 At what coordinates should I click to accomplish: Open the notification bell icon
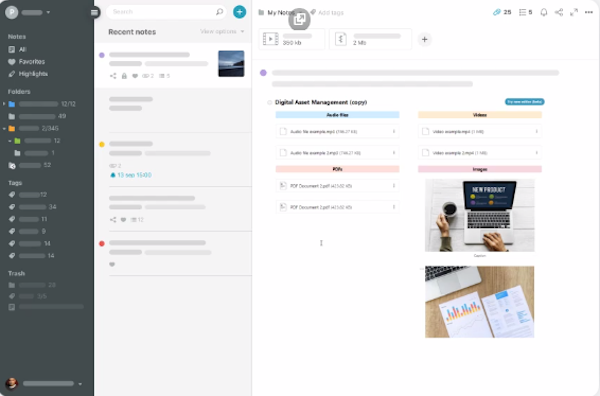pyautogui.click(x=543, y=12)
